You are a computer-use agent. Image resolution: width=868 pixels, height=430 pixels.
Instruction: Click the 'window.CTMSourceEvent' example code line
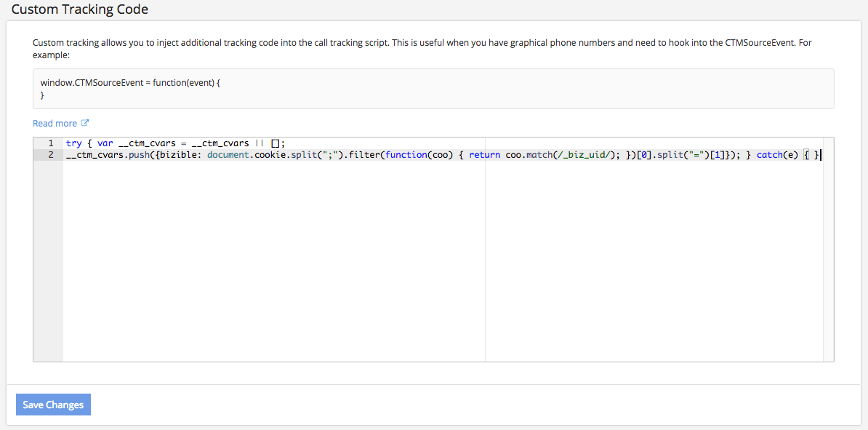(131, 82)
